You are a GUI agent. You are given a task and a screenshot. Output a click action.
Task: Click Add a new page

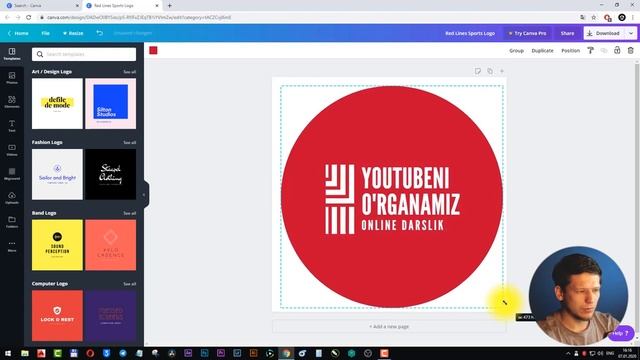(389, 327)
